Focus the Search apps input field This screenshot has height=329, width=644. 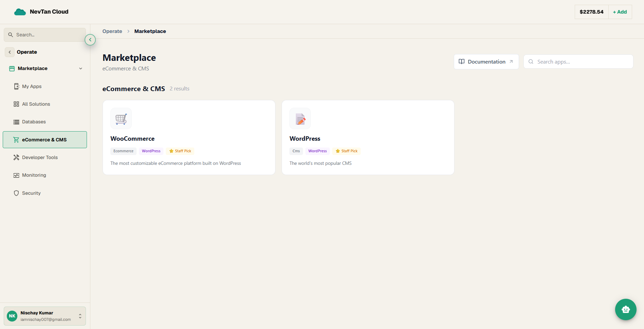coord(578,62)
